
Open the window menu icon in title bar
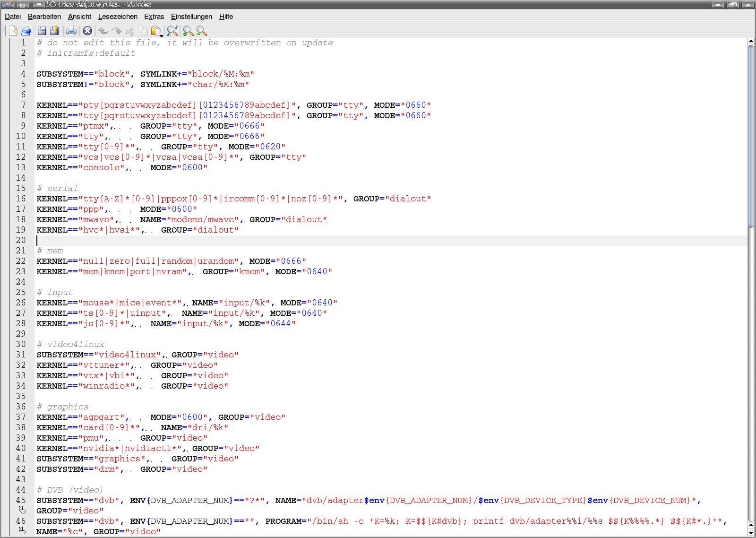8,5
